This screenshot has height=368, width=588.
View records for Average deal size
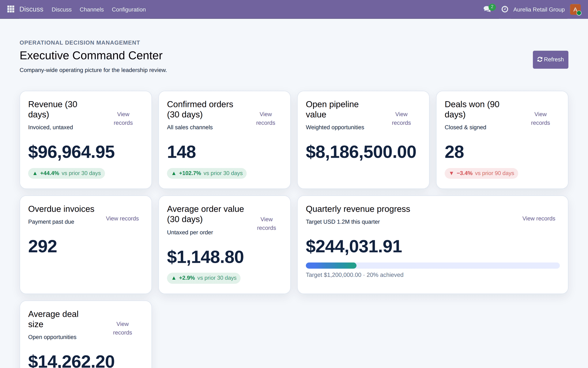click(123, 328)
